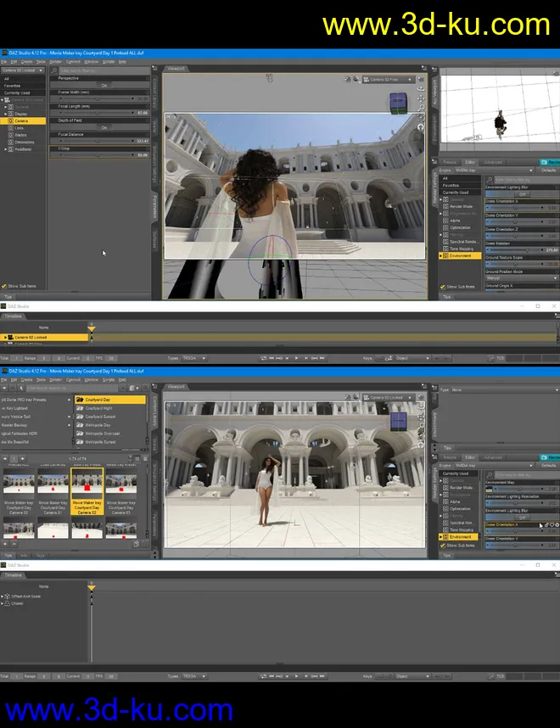Screen dimensions: 560x728
Task: Toggle Depth of Field On button
Action: click(104, 127)
